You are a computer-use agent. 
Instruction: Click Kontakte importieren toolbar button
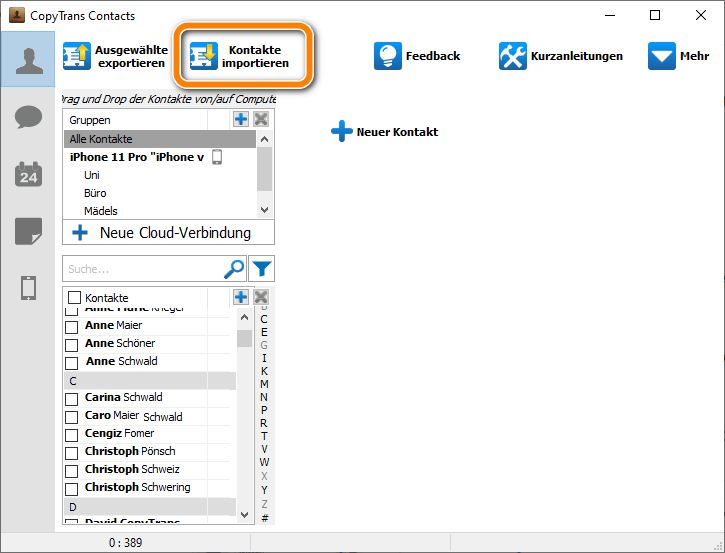coord(240,56)
